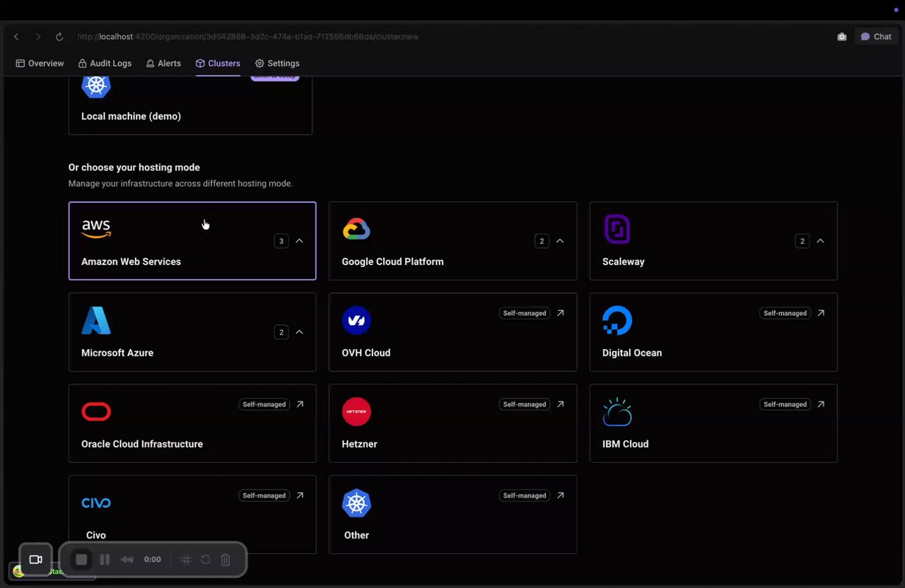Image resolution: width=905 pixels, height=588 pixels.
Task: Click the rewind button in recorder
Action: (127, 560)
